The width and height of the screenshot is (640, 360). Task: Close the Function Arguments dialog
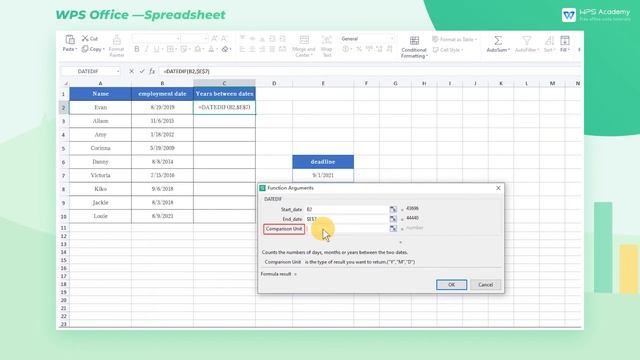pos(498,188)
